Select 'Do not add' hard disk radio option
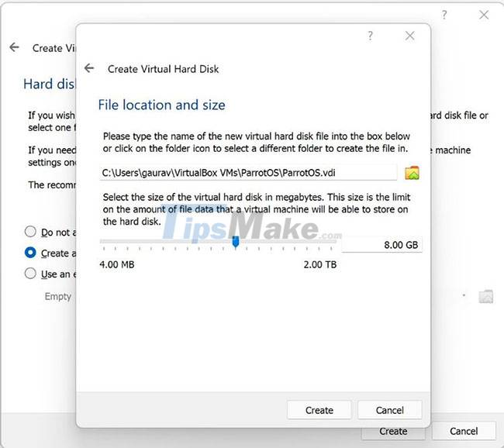The image size is (504, 448). coord(30,232)
